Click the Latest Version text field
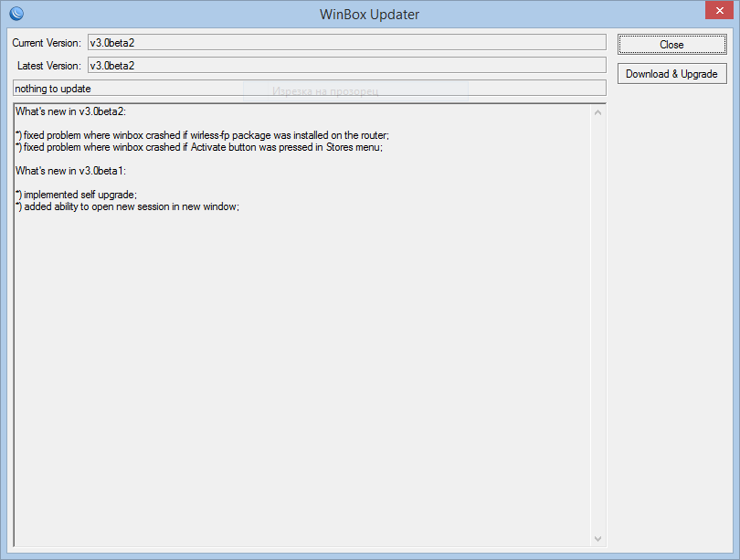This screenshot has height=560, width=740. coord(345,65)
